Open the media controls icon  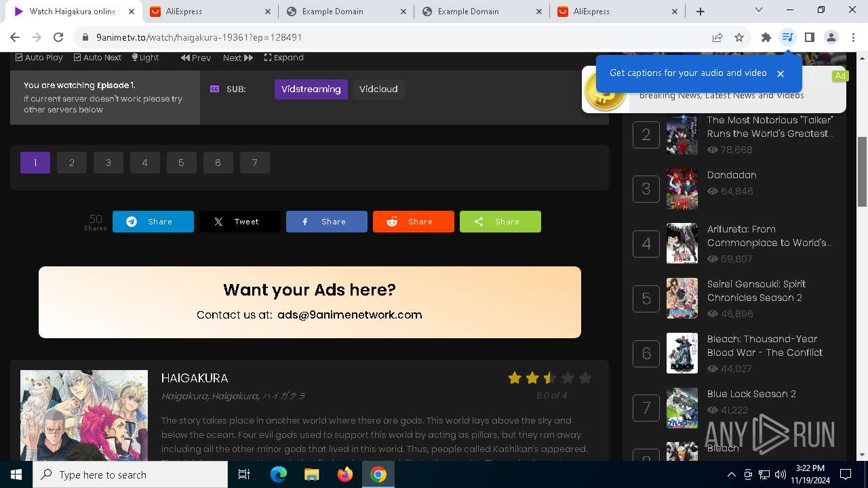(787, 38)
